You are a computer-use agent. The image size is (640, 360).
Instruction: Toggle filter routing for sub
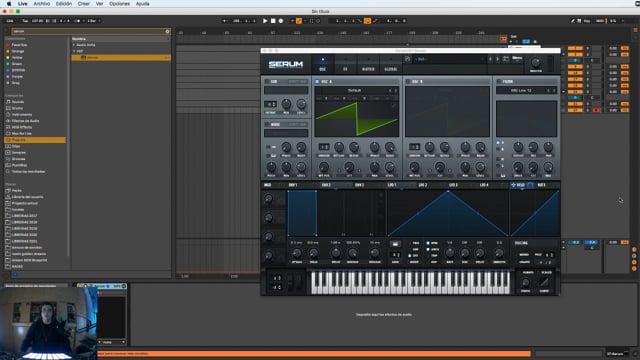pos(498,166)
